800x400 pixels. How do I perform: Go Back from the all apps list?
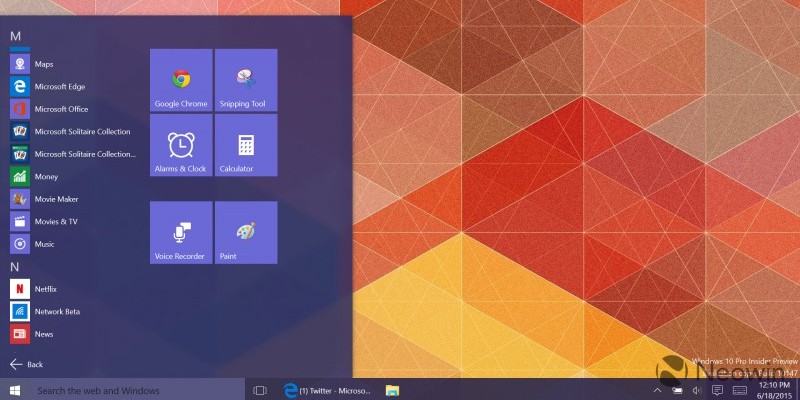point(27,364)
